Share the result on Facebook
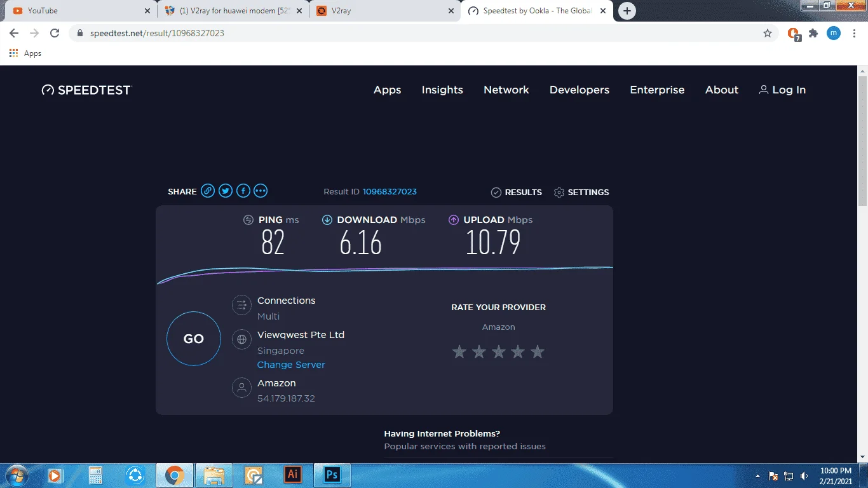 coord(243,191)
